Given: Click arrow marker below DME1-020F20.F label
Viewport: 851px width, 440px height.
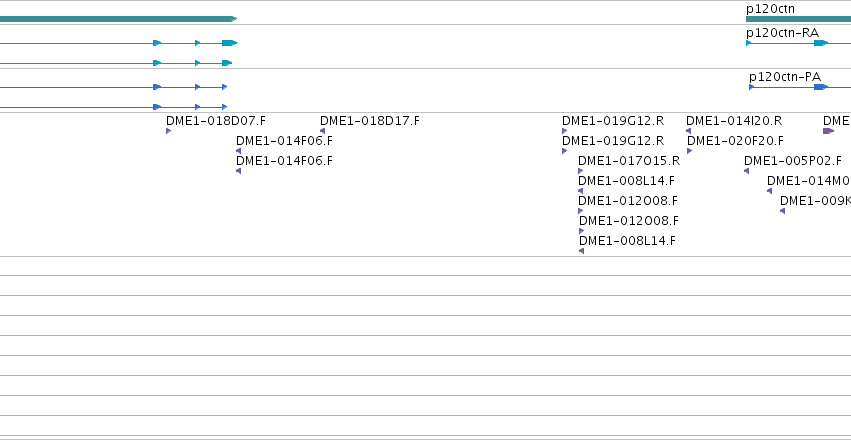Looking at the screenshot, I should [x=689, y=151].
